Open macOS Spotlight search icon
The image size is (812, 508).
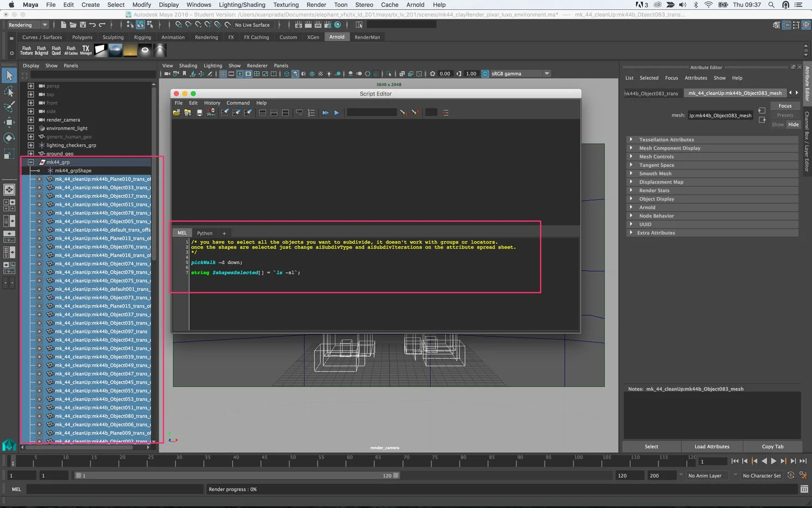click(x=771, y=4)
